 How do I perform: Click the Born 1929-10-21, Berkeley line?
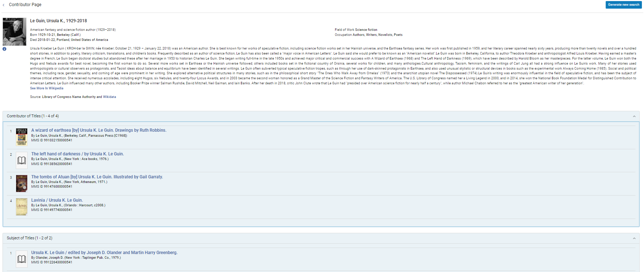click(55, 35)
